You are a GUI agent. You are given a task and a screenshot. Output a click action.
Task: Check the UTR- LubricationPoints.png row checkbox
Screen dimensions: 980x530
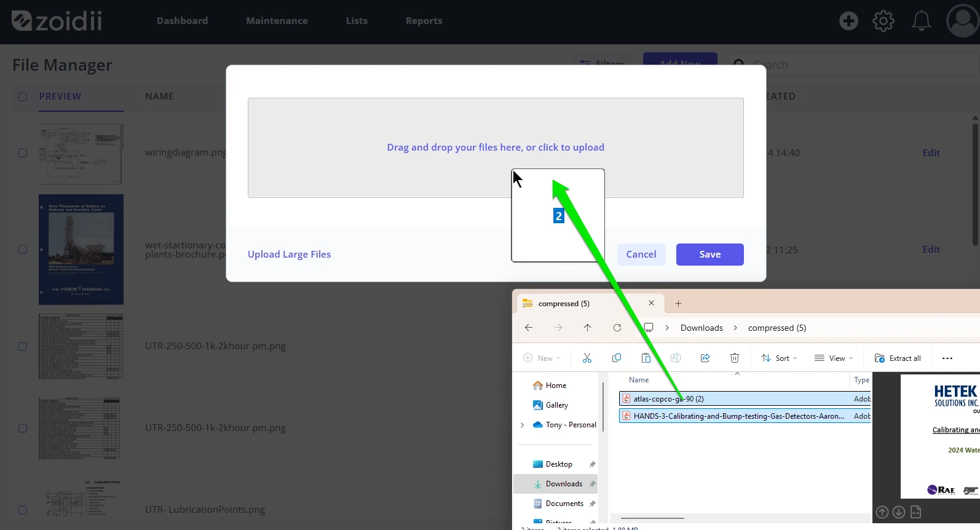click(x=23, y=510)
